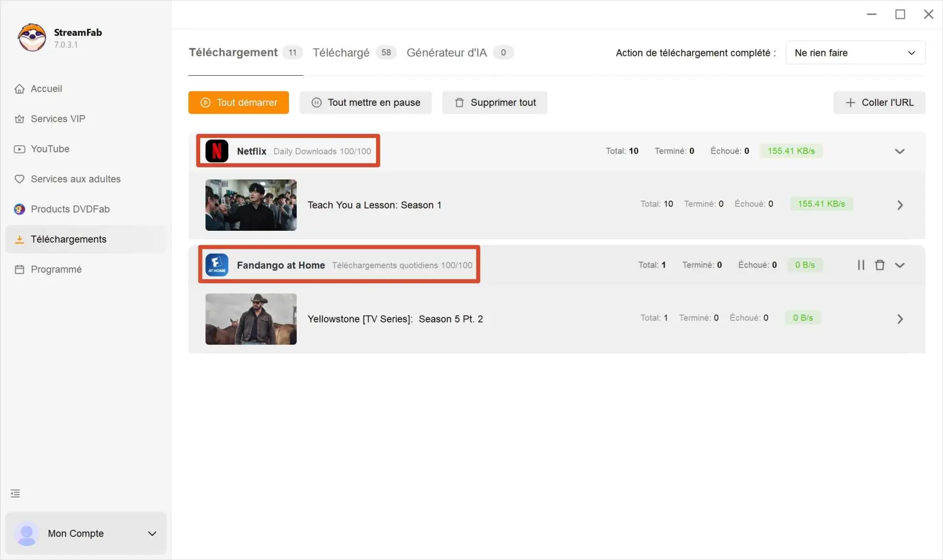Pause the Fandango at Home downloads
Screen dimensions: 943x560
click(x=861, y=265)
